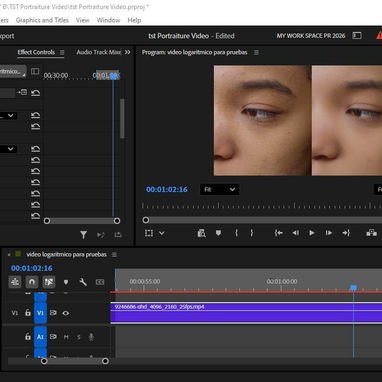Image resolution: width=382 pixels, height=382 pixels.
Task: Open Effect Controls panel hamburger menu
Action: pos(62,52)
